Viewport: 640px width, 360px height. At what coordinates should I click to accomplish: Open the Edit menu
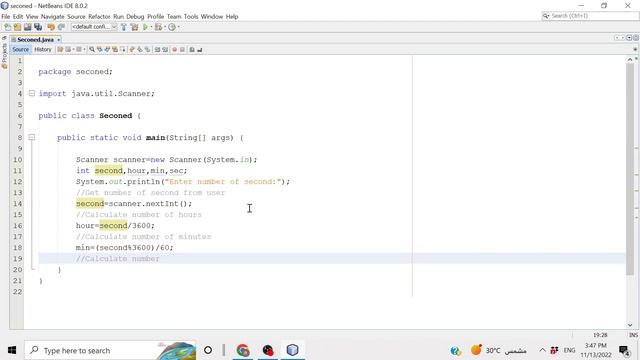[18, 16]
